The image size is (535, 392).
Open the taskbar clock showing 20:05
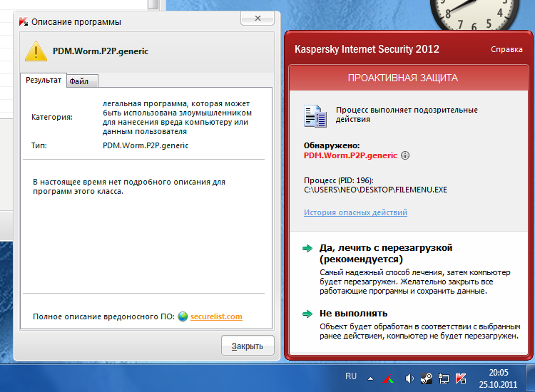(x=498, y=378)
